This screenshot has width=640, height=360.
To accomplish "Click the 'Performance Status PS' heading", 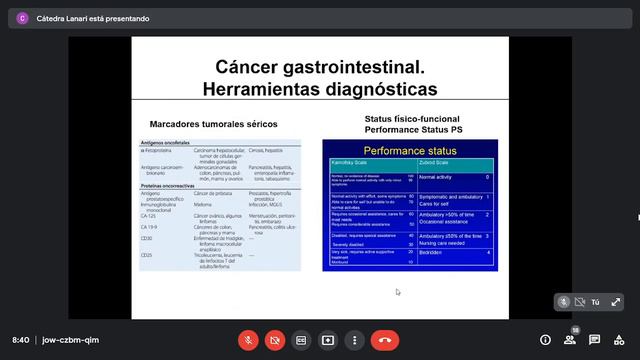I will tap(413, 130).
